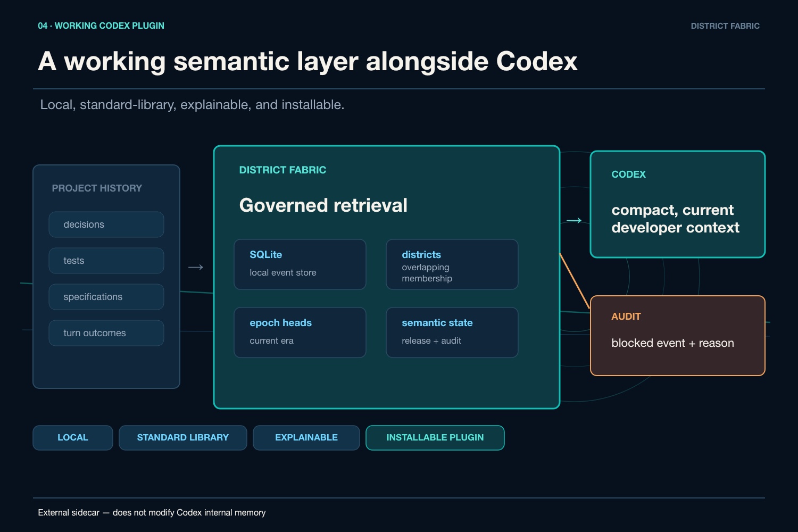Select the tests item in Project History
The height and width of the screenshot is (532, 798).
106,261
